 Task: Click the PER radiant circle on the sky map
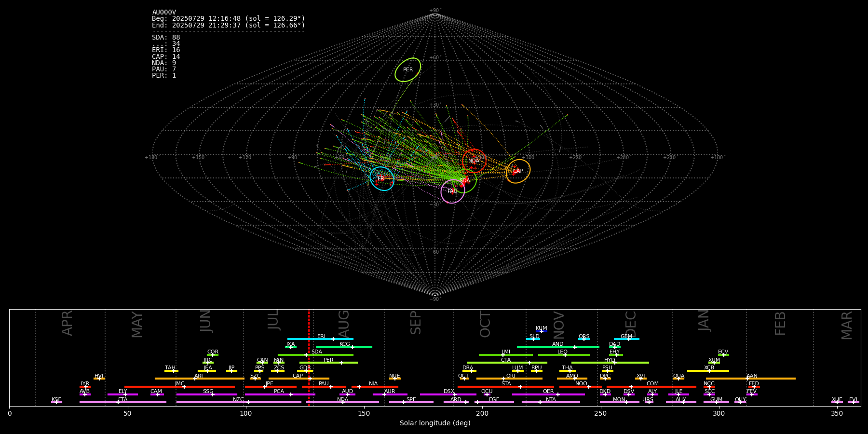(x=407, y=70)
